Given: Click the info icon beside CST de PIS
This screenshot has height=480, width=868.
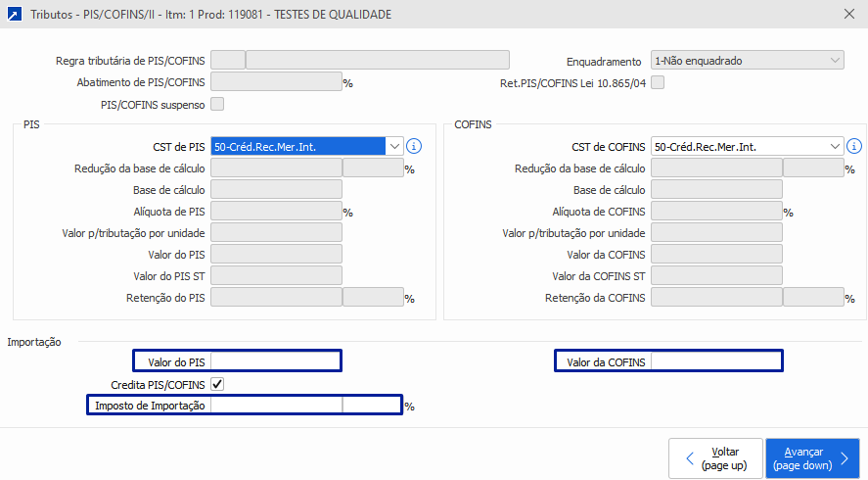Looking at the screenshot, I should point(413,146).
